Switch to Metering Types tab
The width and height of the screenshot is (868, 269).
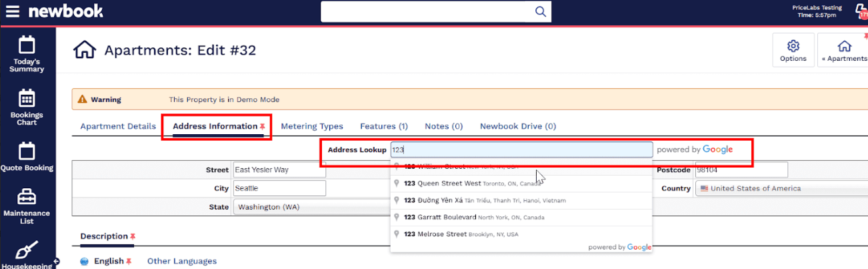[x=312, y=126]
